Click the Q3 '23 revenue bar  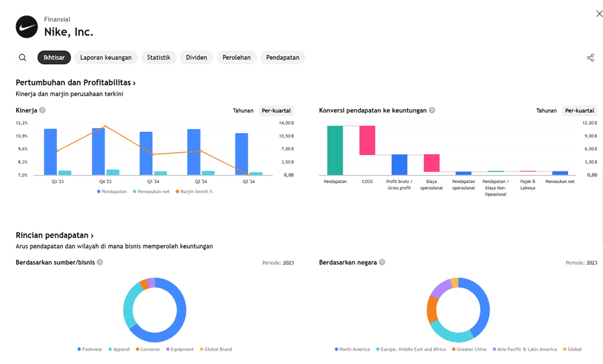50,151
